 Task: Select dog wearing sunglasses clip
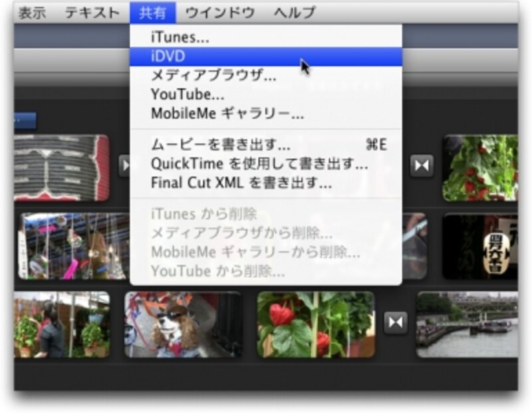[183, 324]
